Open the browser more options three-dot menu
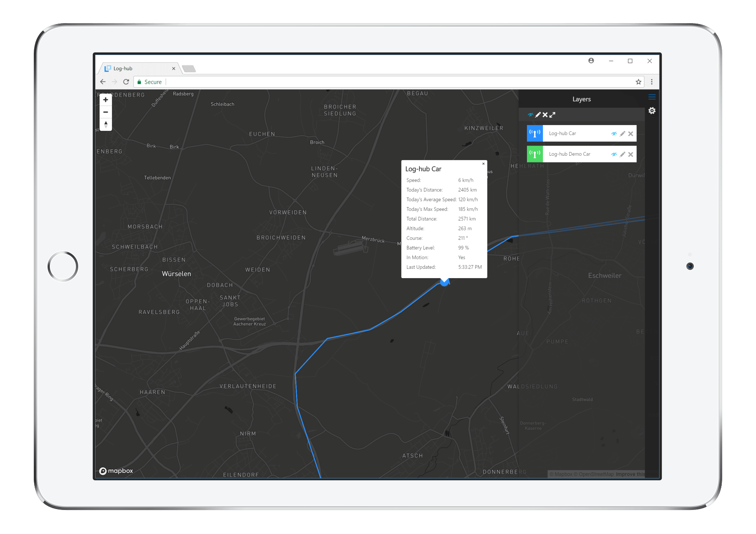This screenshot has height=534, width=756. coord(651,81)
